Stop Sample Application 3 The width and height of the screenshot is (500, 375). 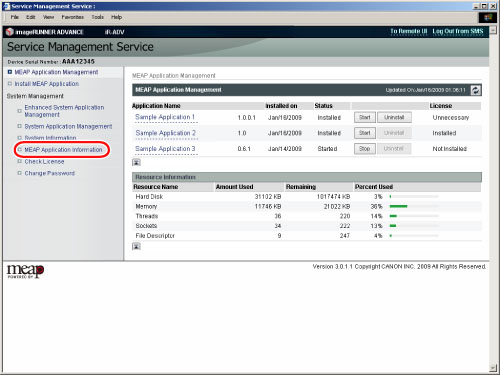click(x=365, y=149)
